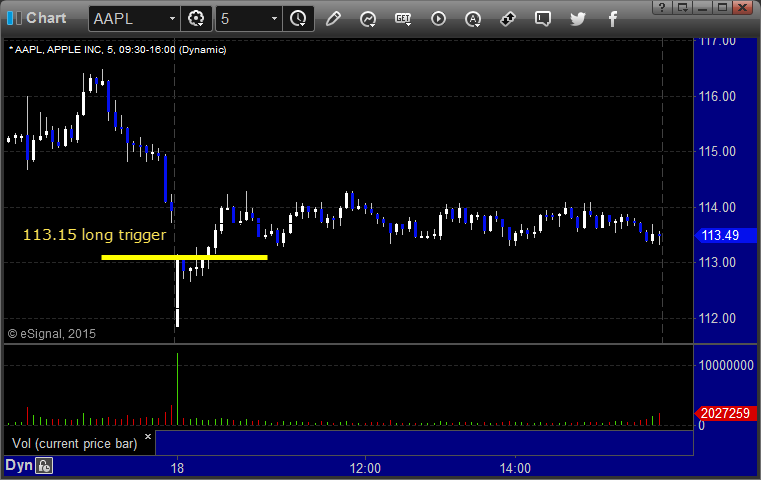Open the symbol settings gear icon
Screen dimensions: 761x480
tap(196, 19)
